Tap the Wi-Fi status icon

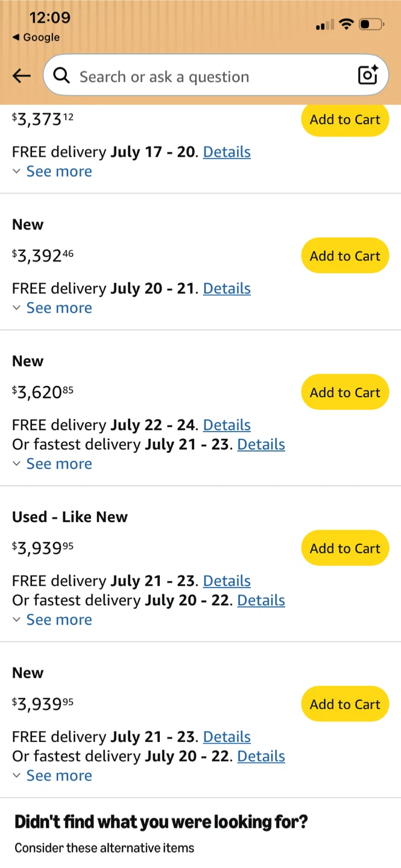click(x=346, y=24)
